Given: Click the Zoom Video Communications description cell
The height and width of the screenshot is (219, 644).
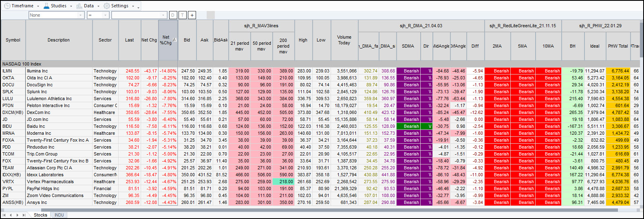Looking at the screenshot, I should (x=59, y=195).
